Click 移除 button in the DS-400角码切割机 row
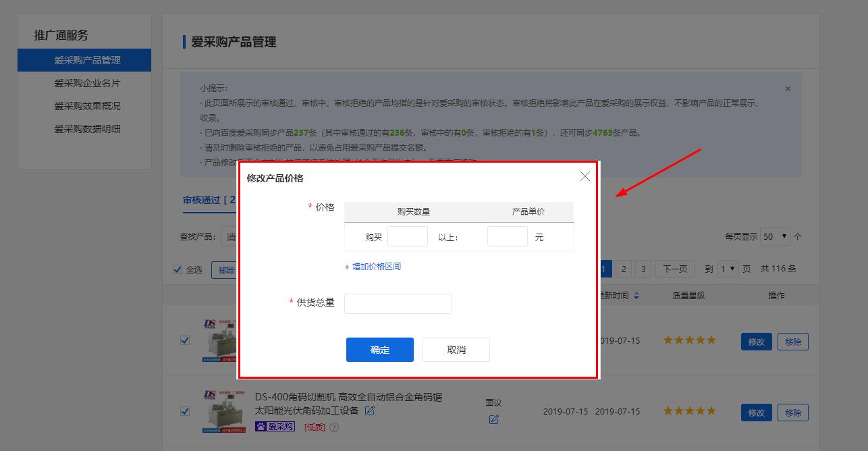868x451 pixels. 793,413
